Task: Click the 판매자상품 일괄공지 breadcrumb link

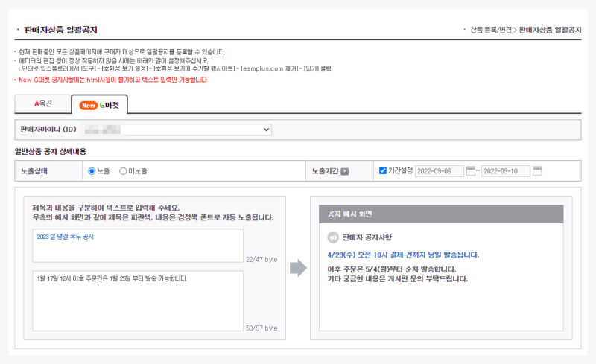Action: pyautogui.click(x=550, y=30)
